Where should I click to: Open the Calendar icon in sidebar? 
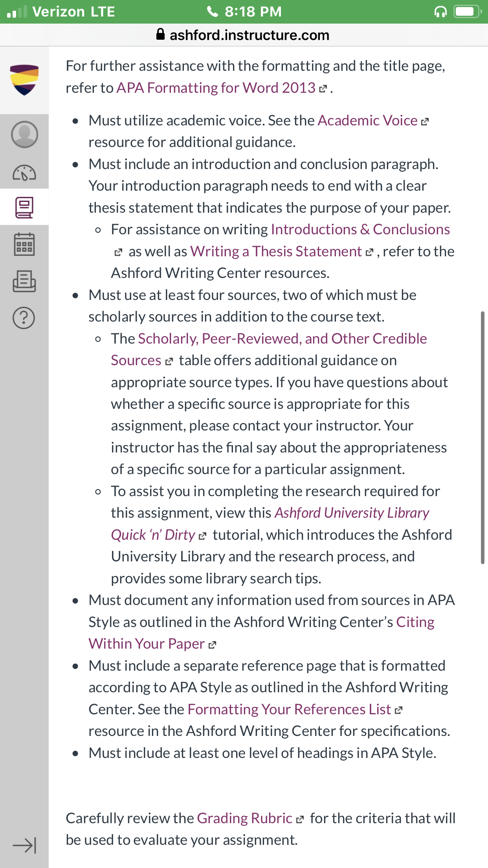pos(24,244)
